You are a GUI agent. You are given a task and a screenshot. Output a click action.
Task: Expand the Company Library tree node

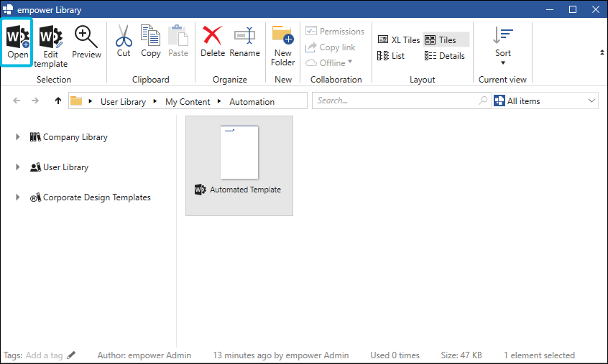click(17, 136)
